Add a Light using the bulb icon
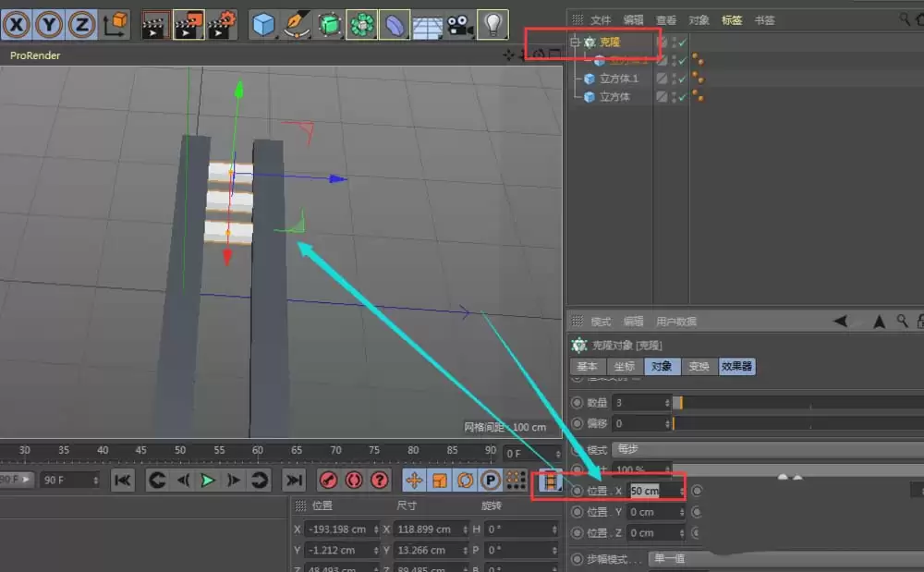Image resolution: width=924 pixels, height=572 pixels. (492, 24)
